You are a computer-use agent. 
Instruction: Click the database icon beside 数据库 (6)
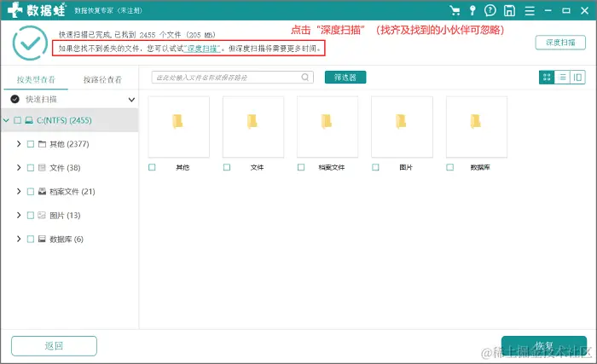42,239
